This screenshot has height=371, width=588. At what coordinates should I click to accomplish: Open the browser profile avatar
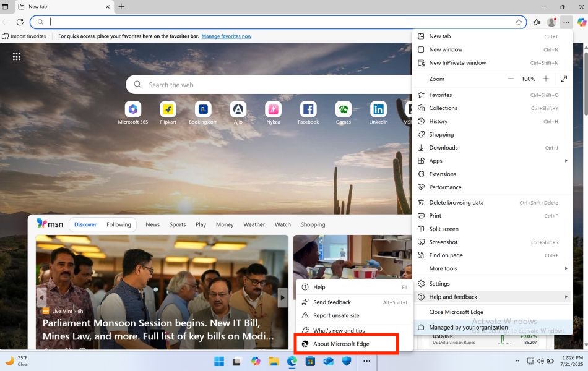551,22
